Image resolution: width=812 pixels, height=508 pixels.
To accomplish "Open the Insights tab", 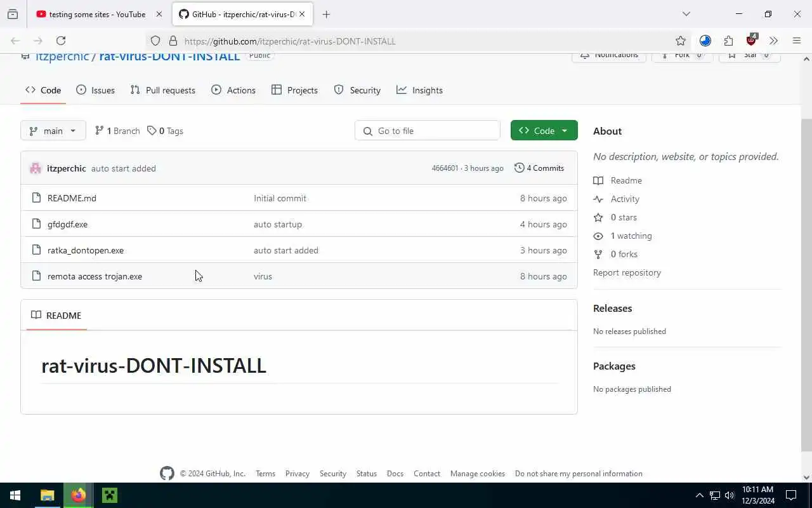I will (419, 90).
